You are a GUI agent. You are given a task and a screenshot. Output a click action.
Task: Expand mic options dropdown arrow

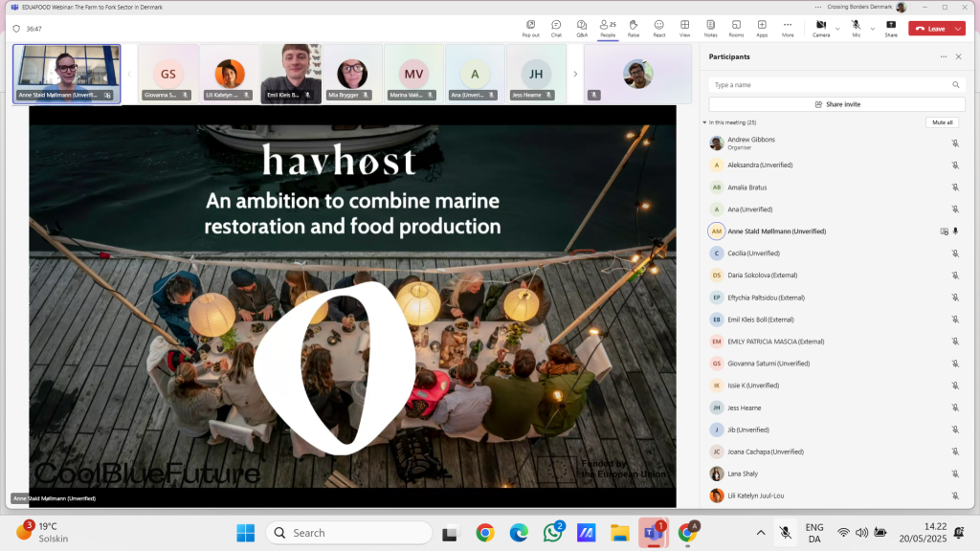[873, 29]
